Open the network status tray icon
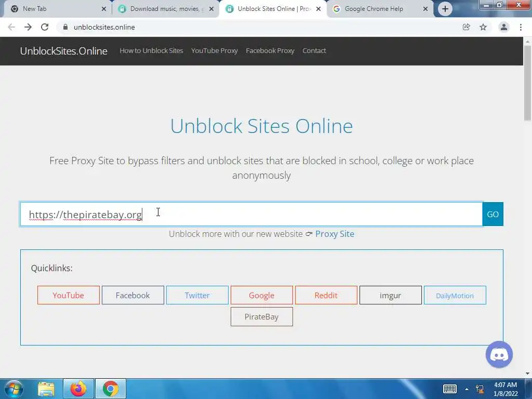This screenshot has width=532, height=399. 480,389
